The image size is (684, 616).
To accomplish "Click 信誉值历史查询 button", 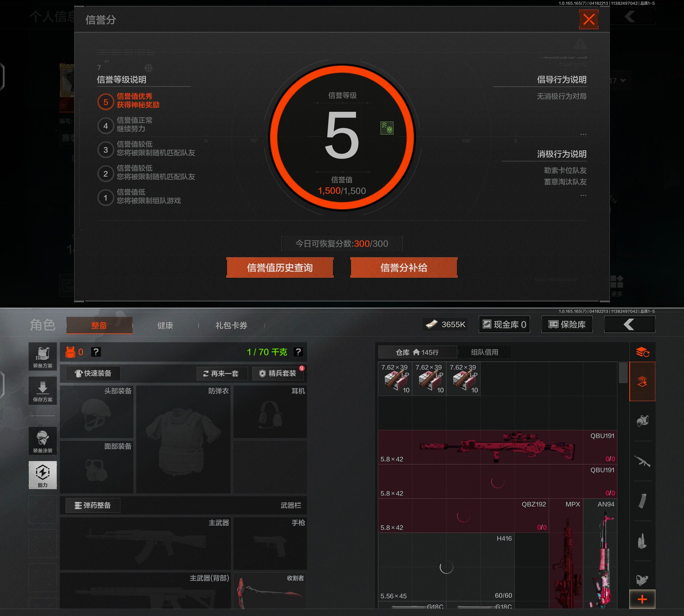I will 280,268.
